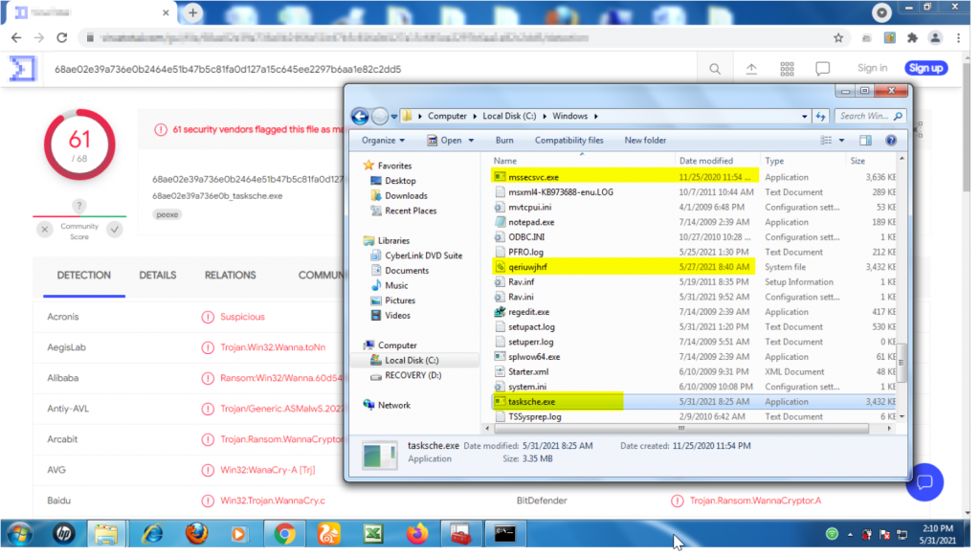Go back in Chrome browser

(x=16, y=38)
